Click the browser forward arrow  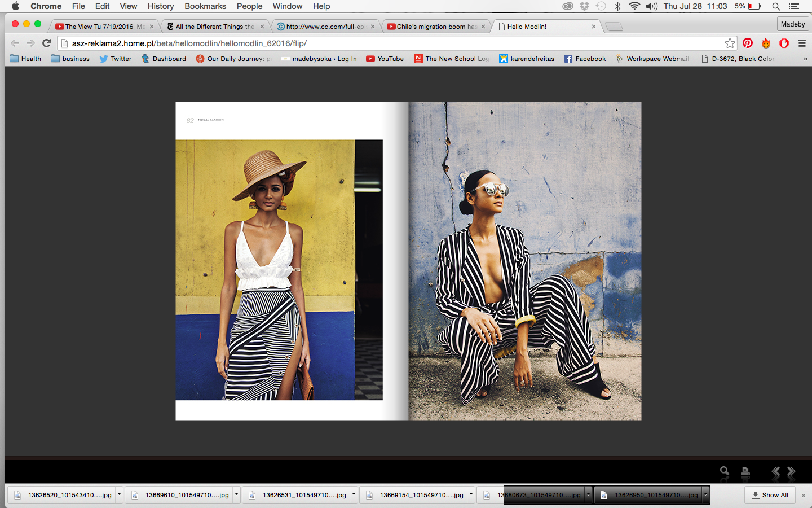30,43
